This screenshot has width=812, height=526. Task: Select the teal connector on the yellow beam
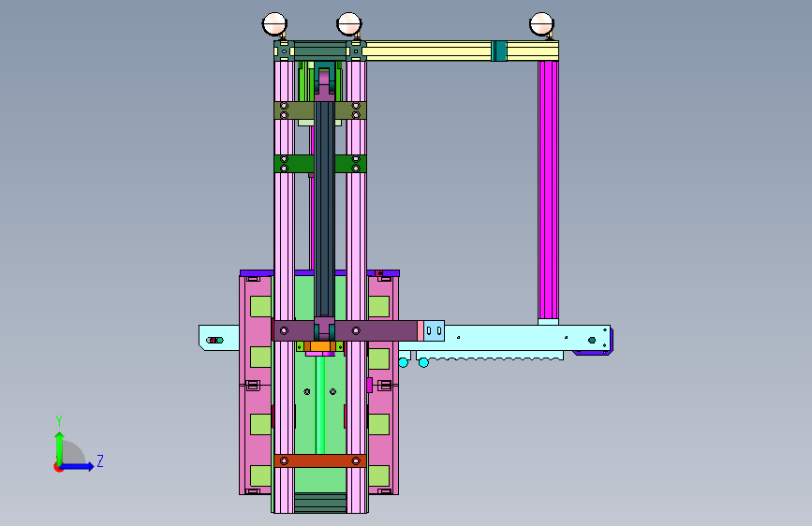point(498,51)
